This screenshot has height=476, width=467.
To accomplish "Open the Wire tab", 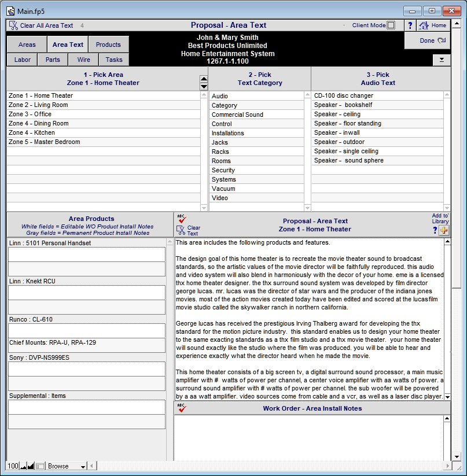I will (x=83, y=60).
